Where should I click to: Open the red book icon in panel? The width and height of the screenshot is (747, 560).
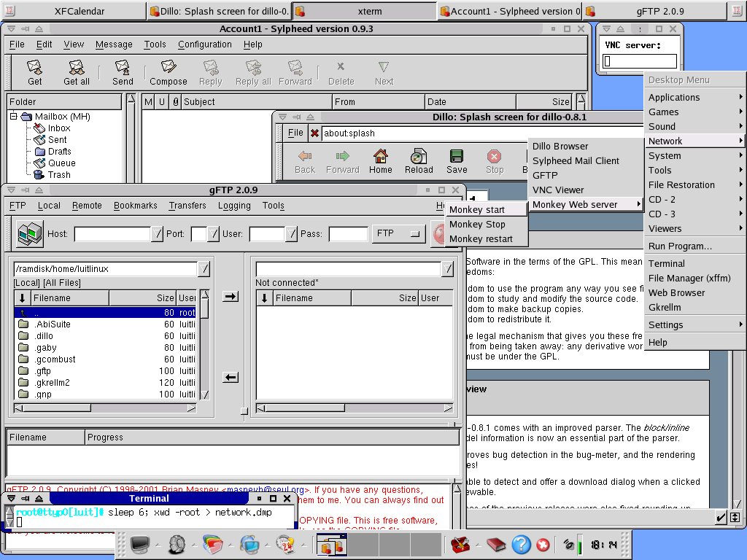click(496, 544)
